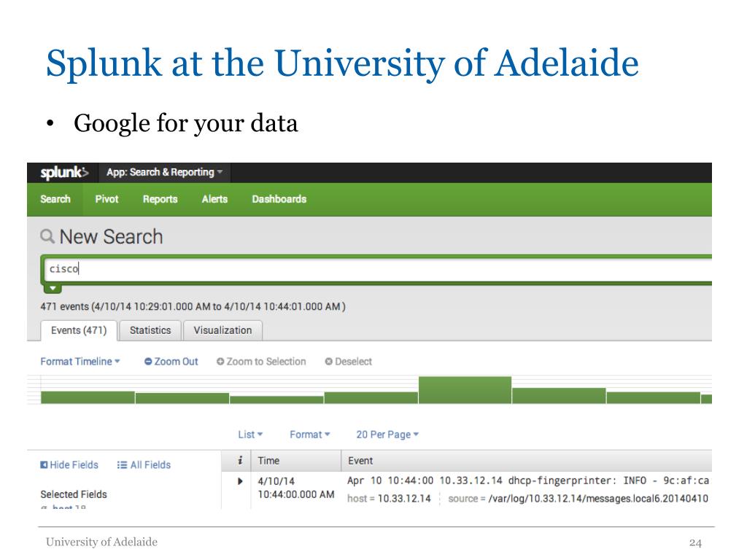Screen dimensions: 747x560
Task: Click the Hide Fields link
Action: 69,464
